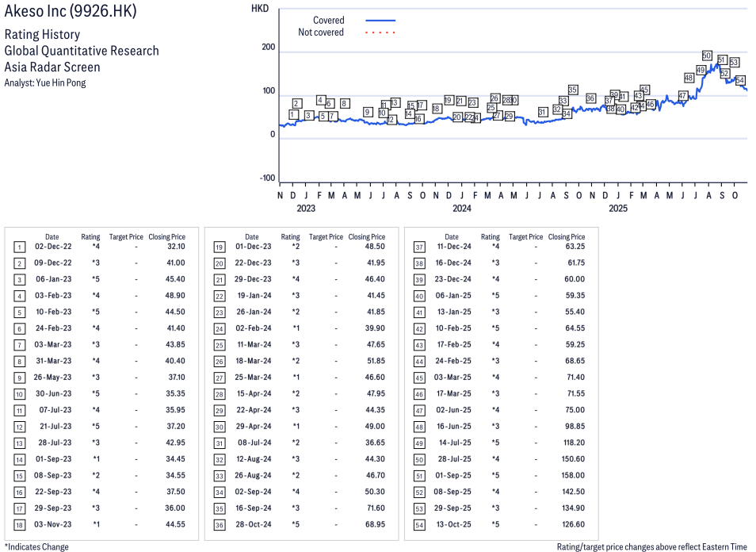Click the red dotted Not covered legend line

tap(380, 33)
